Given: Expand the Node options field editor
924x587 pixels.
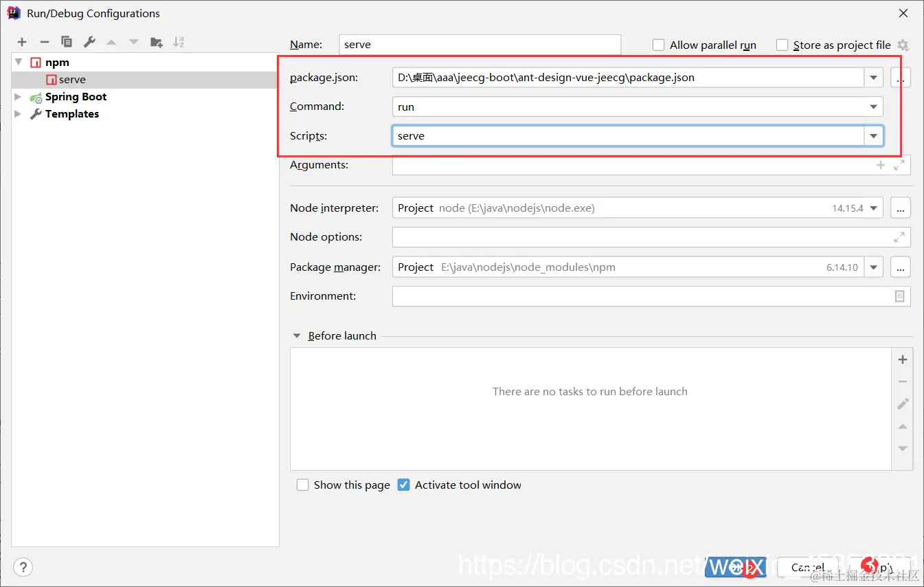Looking at the screenshot, I should coord(899,237).
